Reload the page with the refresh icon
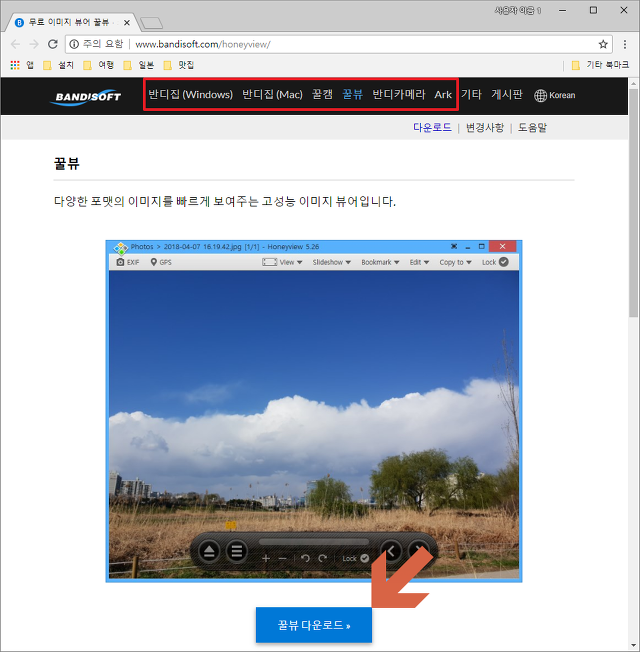640x652 pixels. tap(52, 44)
